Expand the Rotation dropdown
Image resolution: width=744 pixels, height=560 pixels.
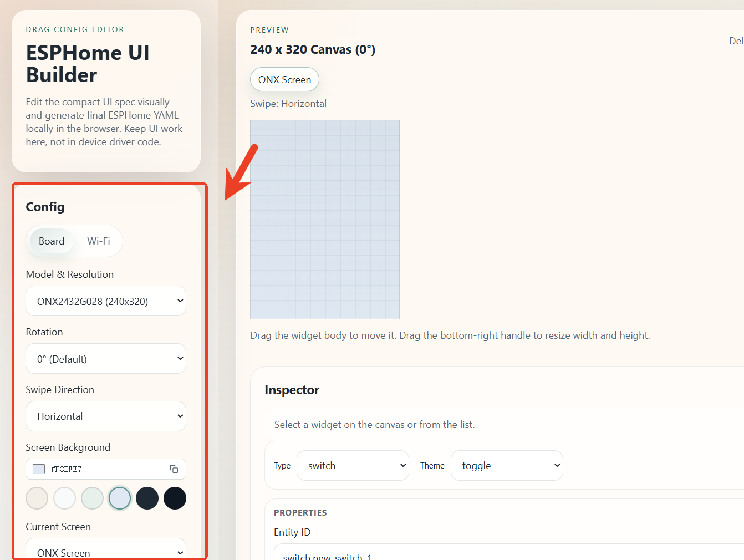pyautogui.click(x=106, y=359)
